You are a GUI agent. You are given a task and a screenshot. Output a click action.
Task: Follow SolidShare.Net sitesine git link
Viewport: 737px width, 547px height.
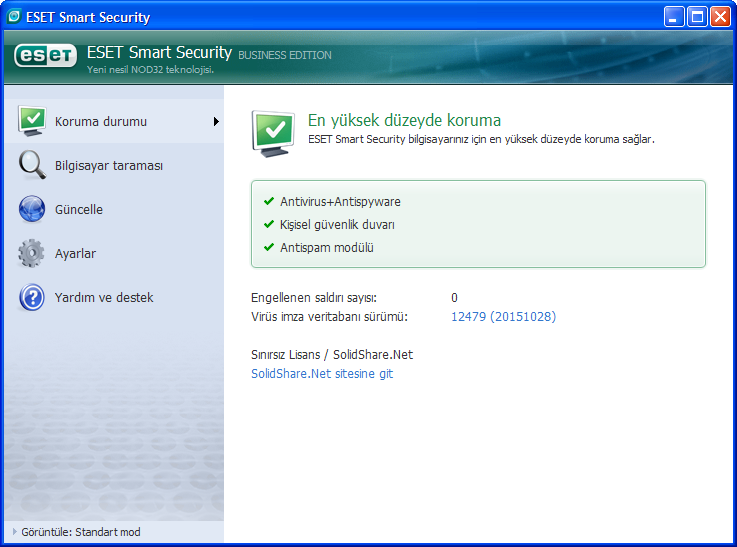(x=322, y=374)
